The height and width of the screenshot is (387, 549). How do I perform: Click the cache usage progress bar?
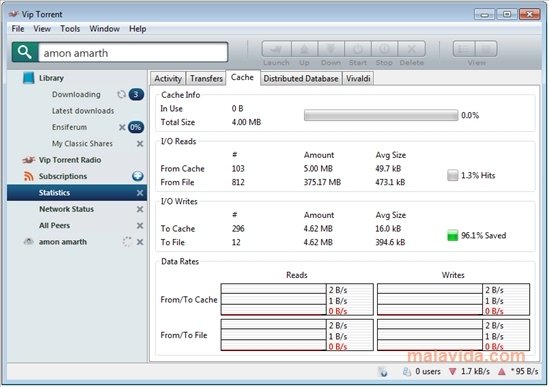pyautogui.click(x=381, y=115)
